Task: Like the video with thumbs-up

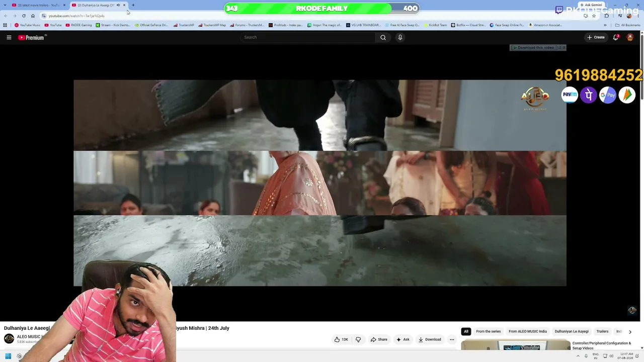Action: (341, 339)
